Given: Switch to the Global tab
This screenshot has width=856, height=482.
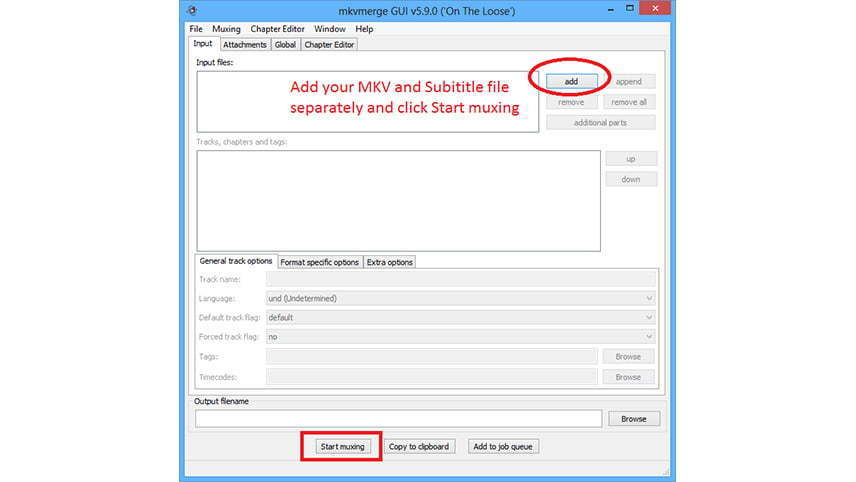Looking at the screenshot, I should (285, 45).
